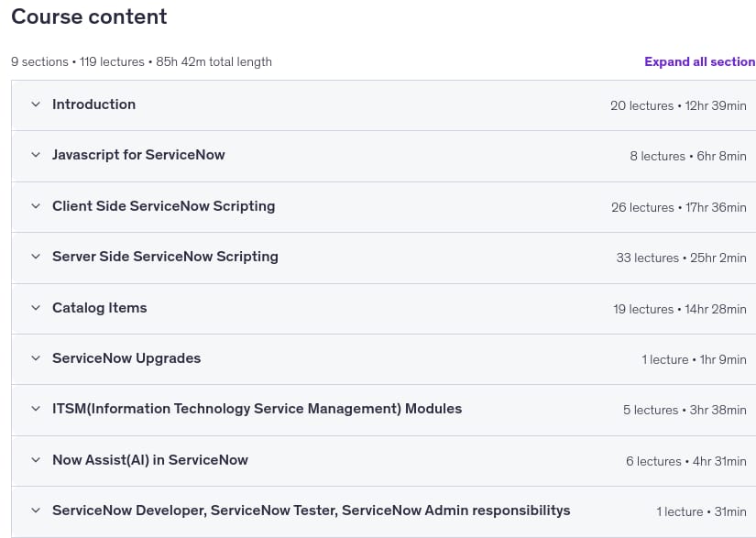Select Now Assist(AI) in ServiceNow title
The image size is (756, 538).
(x=150, y=460)
